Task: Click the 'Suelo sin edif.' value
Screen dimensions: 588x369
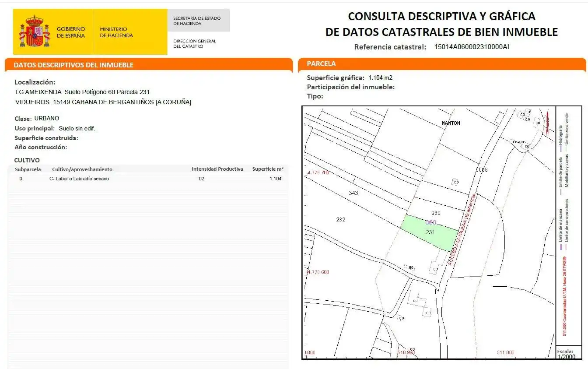Action: (x=77, y=128)
